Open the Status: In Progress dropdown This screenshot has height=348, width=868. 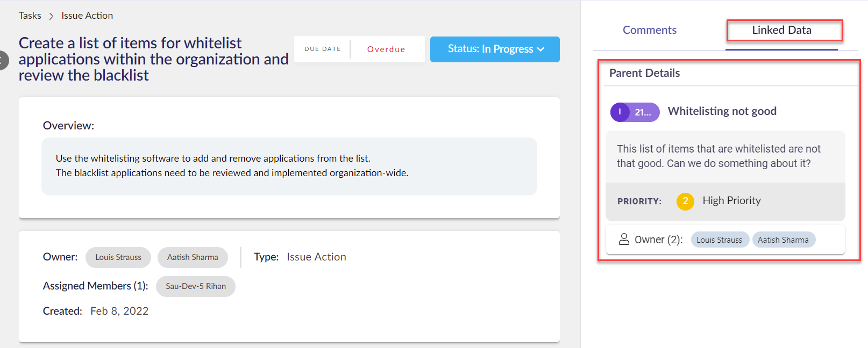point(495,49)
